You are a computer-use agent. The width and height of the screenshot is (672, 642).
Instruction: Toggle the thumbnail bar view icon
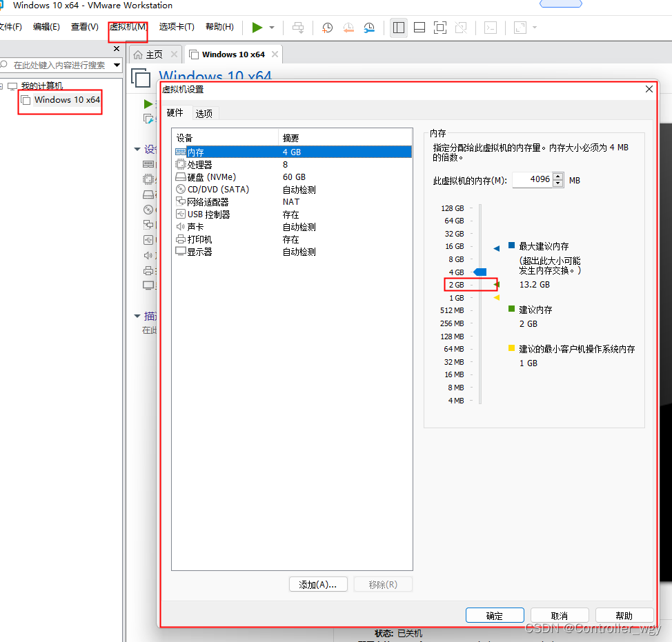click(x=419, y=28)
